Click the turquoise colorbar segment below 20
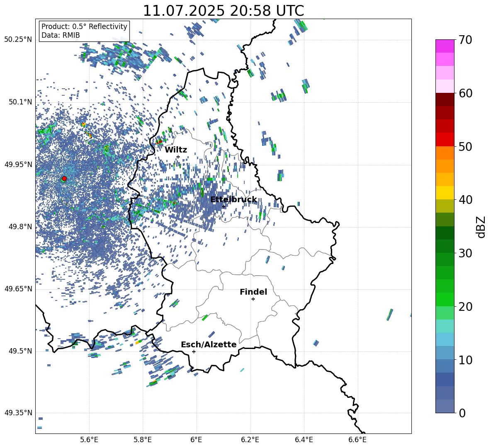 [445, 326]
